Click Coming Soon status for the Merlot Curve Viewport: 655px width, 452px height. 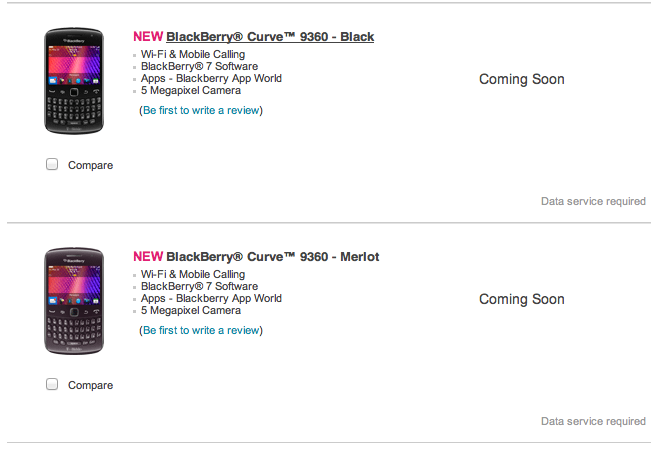click(522, 299)
